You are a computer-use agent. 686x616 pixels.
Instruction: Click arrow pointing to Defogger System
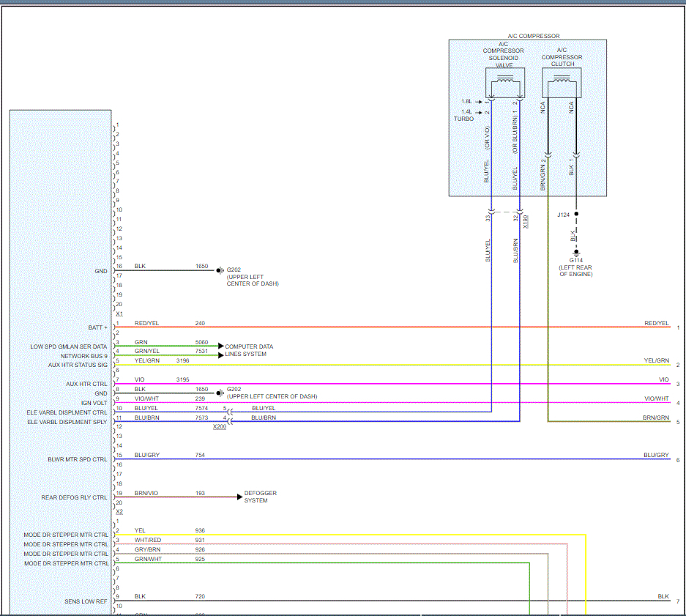[239, 497]
